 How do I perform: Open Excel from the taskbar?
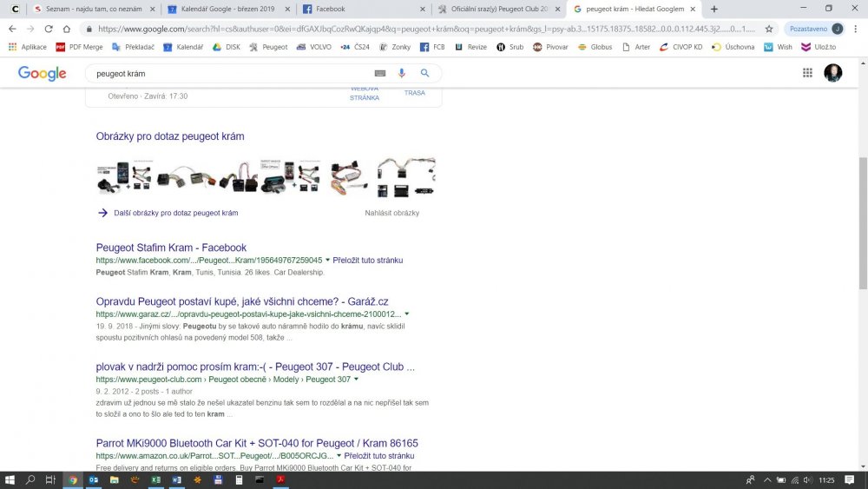pyautogui.click(x=155, y=479)
